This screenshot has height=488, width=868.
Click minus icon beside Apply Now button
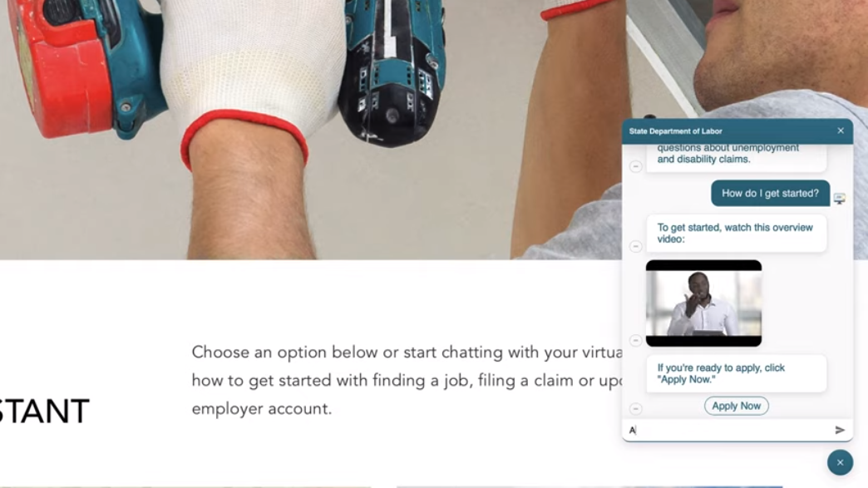click(x=635, y=409)
